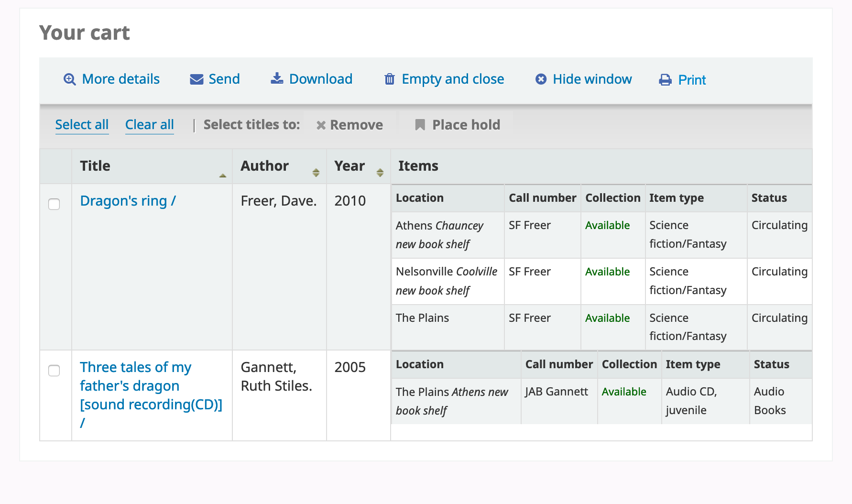Select the Three tales of my father's dragon checkbox
This screenshot has width=852, height=504.
[x=55, y=371]
